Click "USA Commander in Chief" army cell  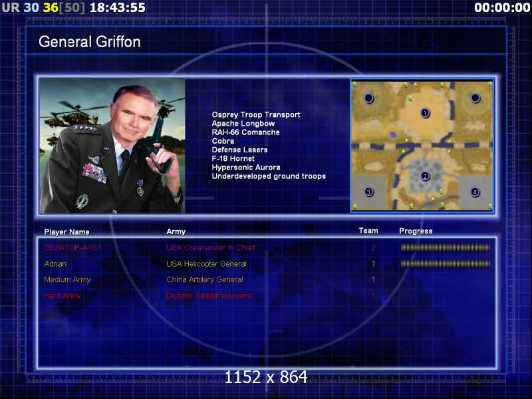click(x=210, y=247)
